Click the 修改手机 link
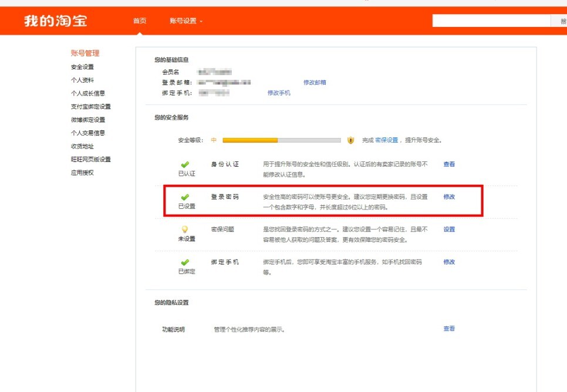Screen dimensions: 567x392 coord(279,93)
